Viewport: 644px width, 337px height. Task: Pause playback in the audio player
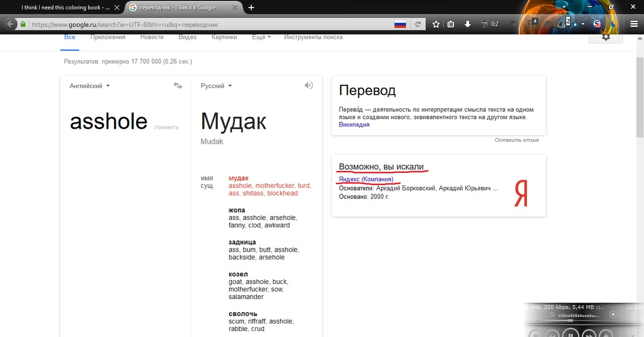click(x=570, y=333)
